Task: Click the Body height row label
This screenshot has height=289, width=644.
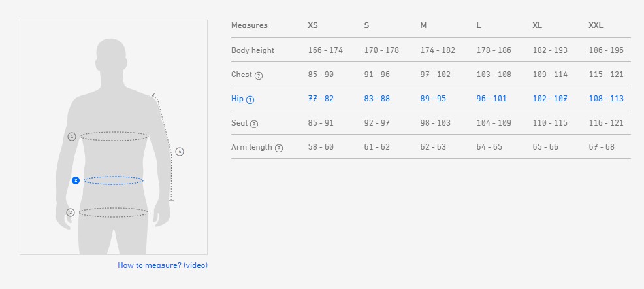Action: [x=253, y=50]
